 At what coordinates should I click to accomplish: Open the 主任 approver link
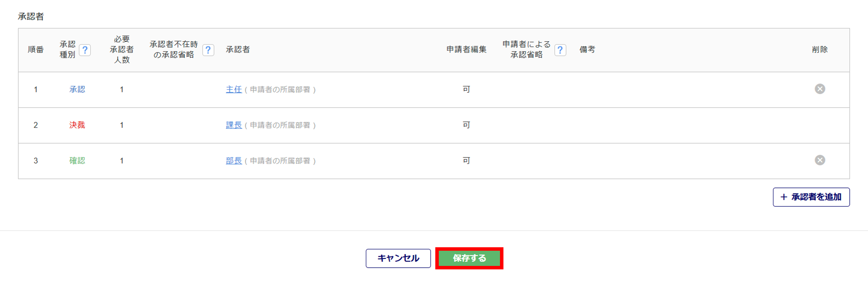[x=233, y=89]
